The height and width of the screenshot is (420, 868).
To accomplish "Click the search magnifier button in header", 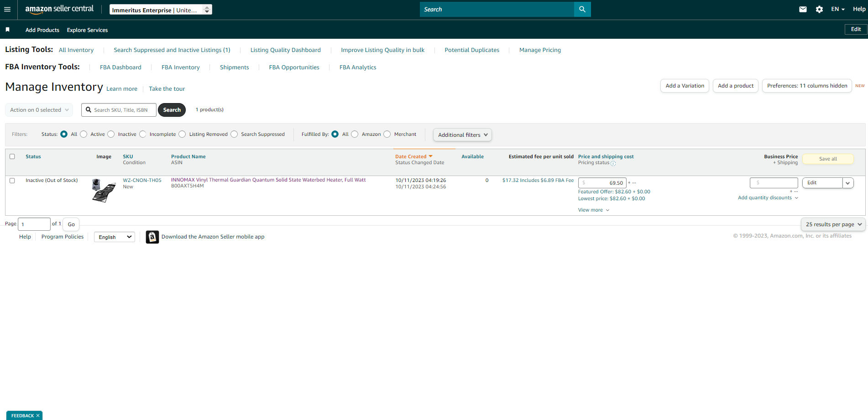I will click(x=582, y=9).
